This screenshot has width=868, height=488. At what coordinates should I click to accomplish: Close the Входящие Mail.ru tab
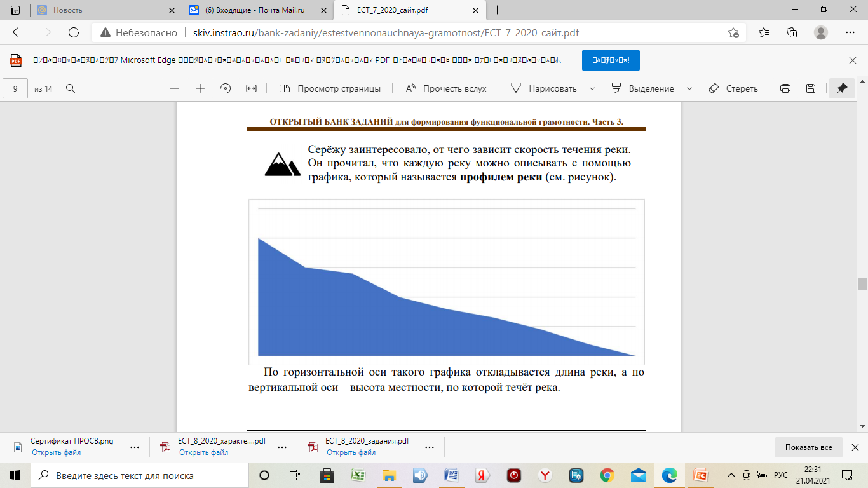coord(323,10)
